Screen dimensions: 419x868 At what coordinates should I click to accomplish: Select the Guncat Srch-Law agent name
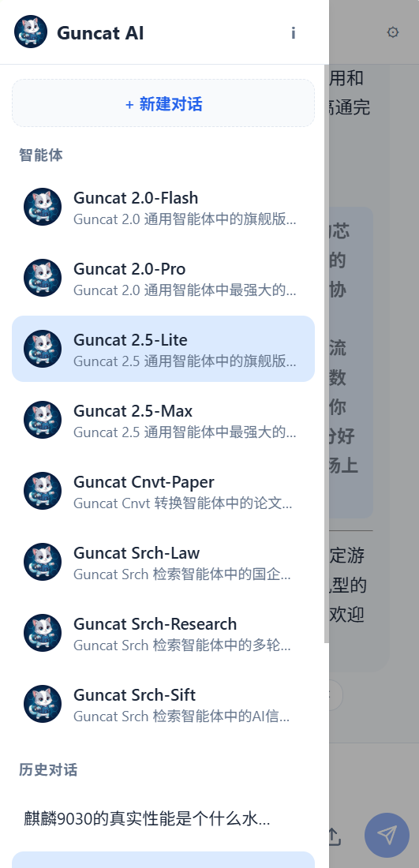tap(137, 553)
